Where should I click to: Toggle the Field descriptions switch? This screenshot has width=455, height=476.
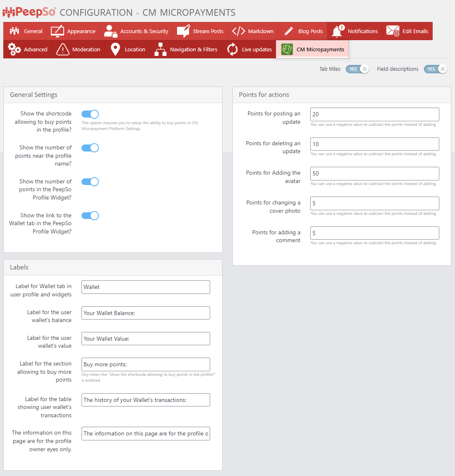436,69
